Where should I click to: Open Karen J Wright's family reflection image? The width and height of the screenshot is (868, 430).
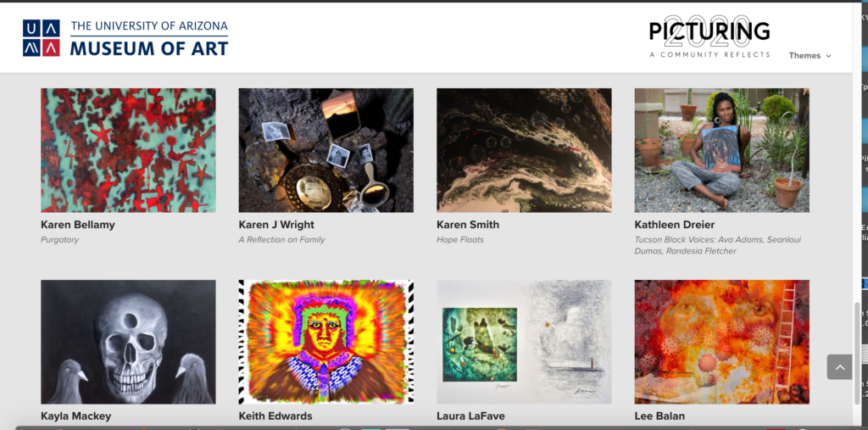326,150
